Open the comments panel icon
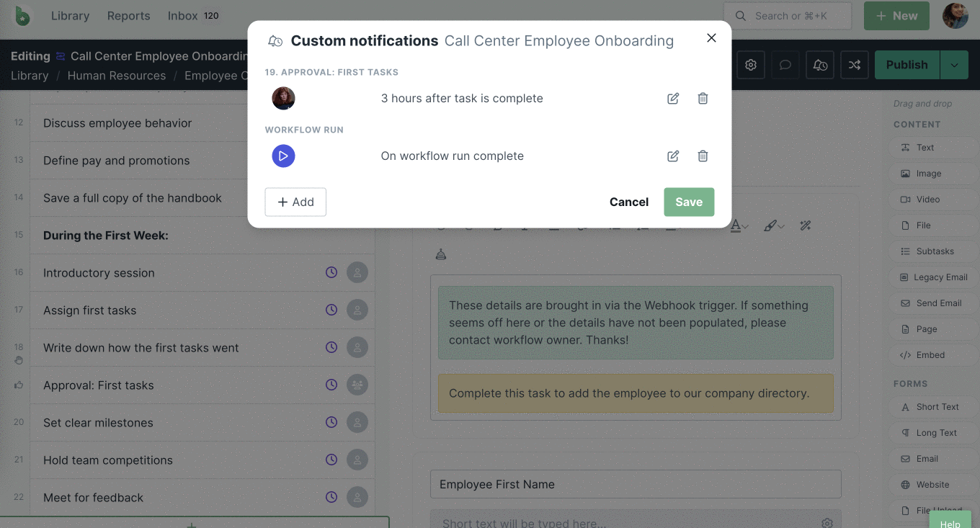 tap(785, 65)
